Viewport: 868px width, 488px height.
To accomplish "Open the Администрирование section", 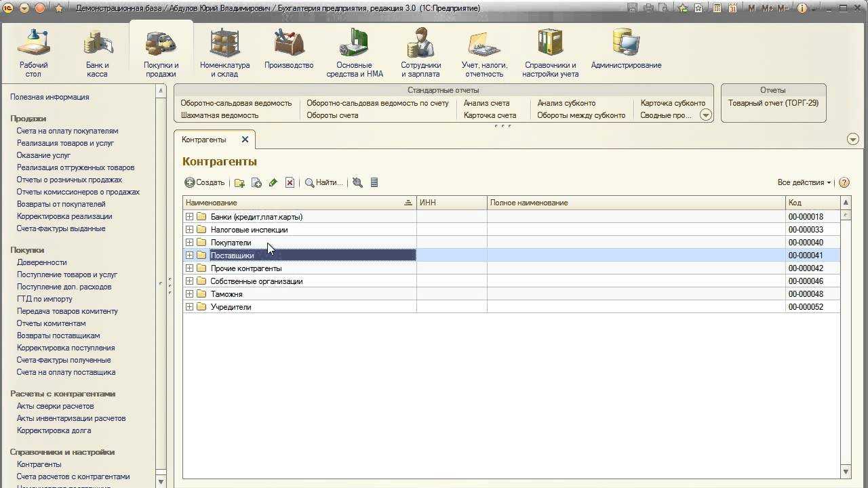I will [626, 49].
